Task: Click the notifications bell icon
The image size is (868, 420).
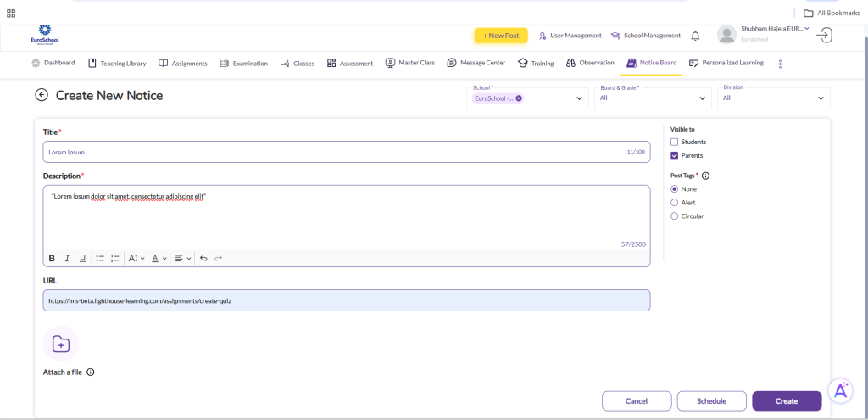Action: (695, 36)
